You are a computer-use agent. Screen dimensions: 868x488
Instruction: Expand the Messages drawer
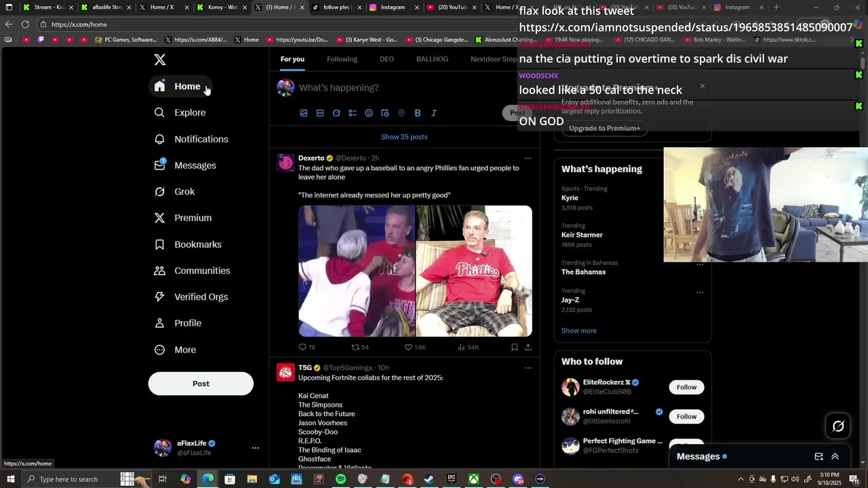[835, 457]
